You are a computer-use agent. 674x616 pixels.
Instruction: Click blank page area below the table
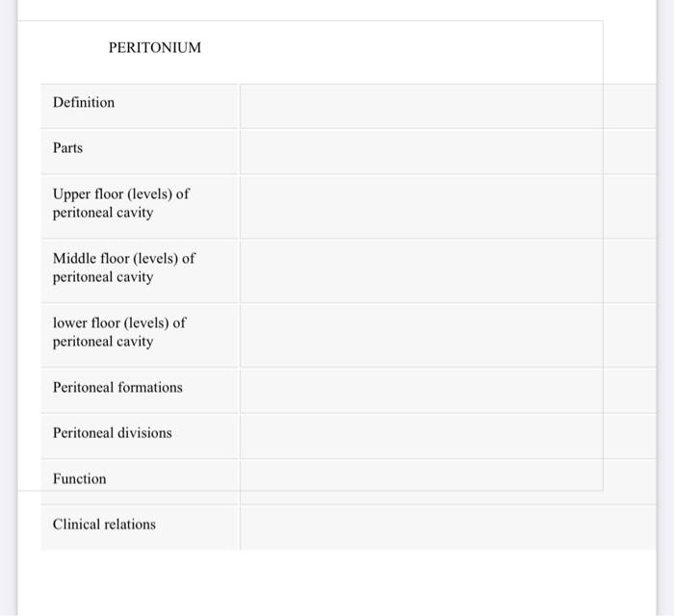[337, 583]
